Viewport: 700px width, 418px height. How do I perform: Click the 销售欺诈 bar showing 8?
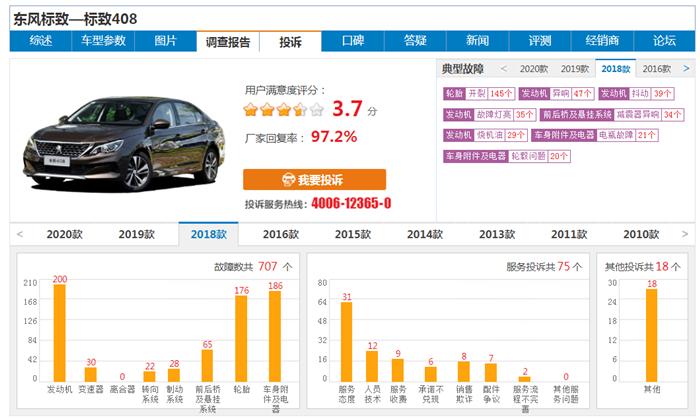coord(464,372)
